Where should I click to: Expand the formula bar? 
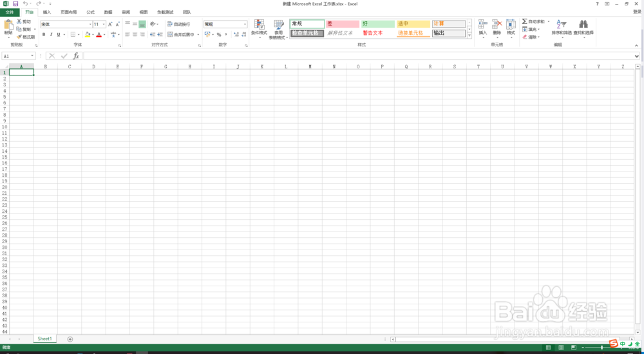pyautogui.click(x=637, y=56)
